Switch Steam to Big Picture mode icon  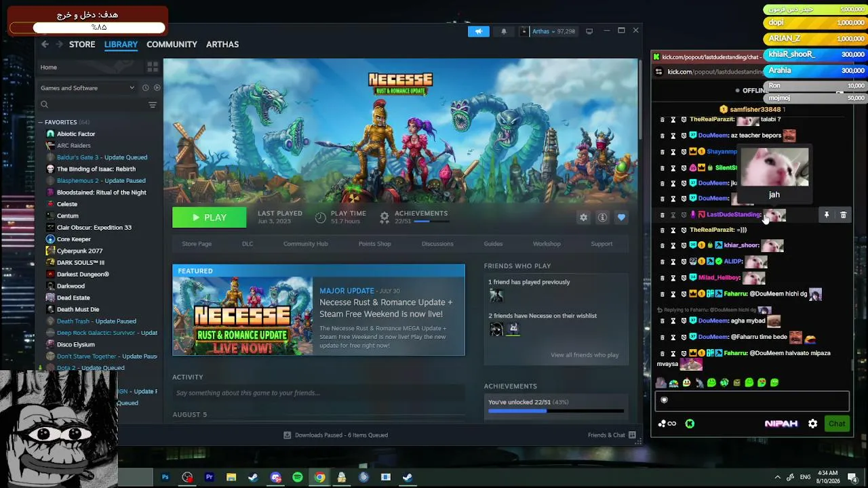589,31
